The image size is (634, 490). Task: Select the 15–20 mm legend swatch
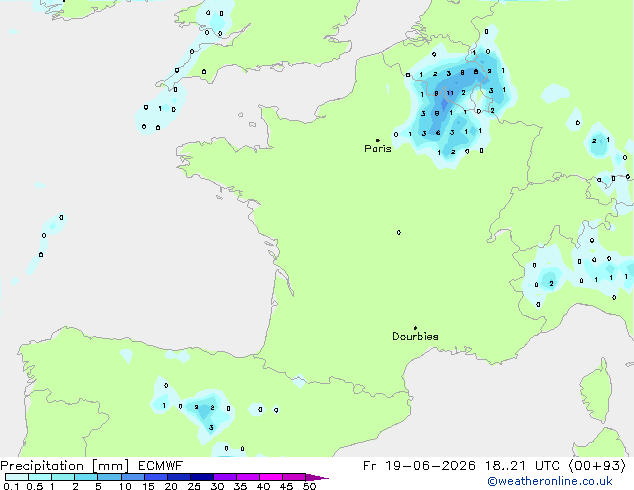point(156,477)
